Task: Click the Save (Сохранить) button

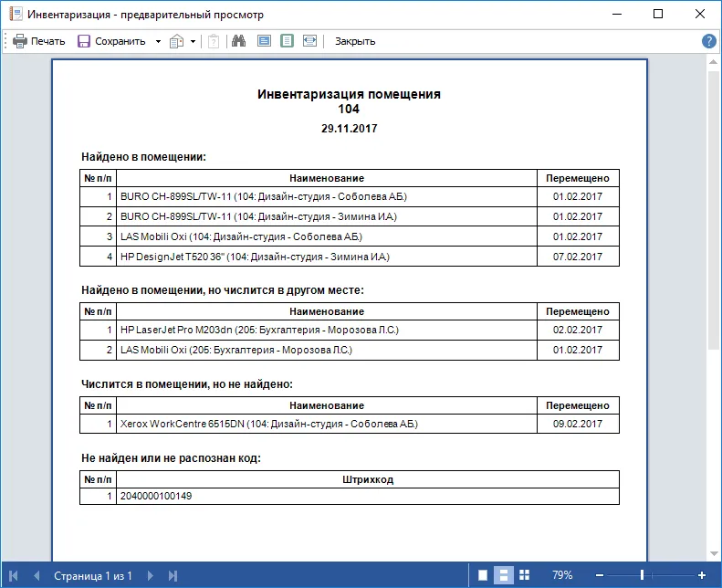Action: click(x=111, y=41)
